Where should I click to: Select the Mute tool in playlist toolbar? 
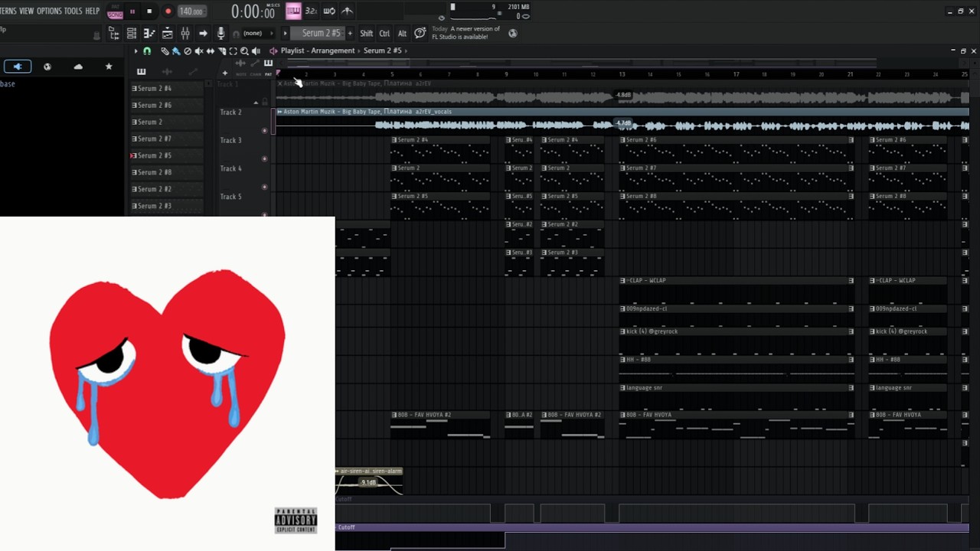(x=198, y=51)
